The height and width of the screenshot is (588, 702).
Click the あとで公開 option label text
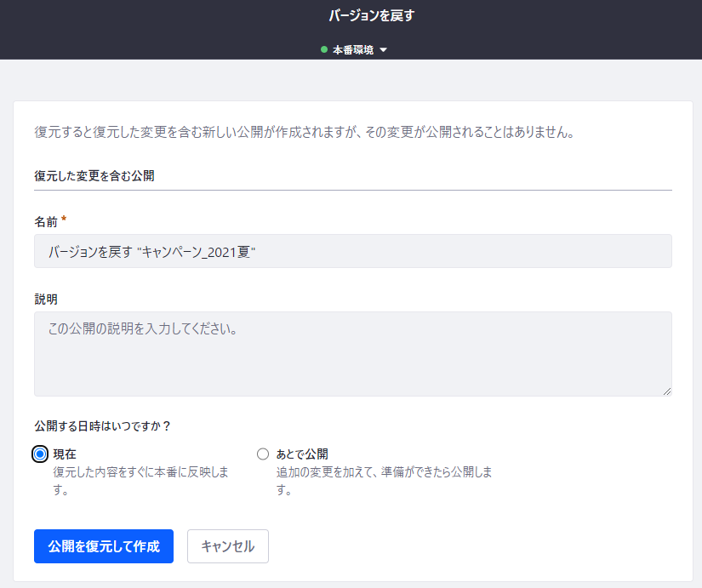(302, 454)
